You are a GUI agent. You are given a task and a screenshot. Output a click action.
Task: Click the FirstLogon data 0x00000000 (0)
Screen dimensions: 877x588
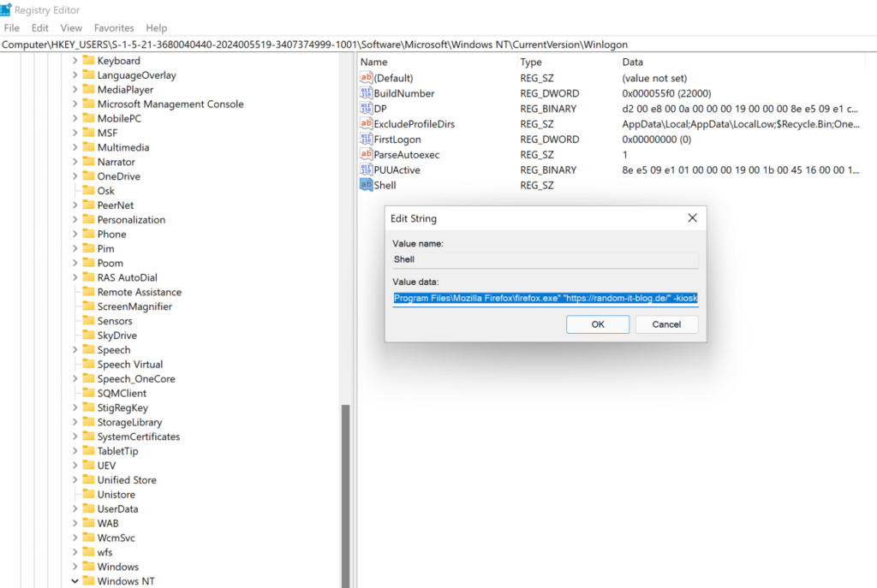click(657, 140)
